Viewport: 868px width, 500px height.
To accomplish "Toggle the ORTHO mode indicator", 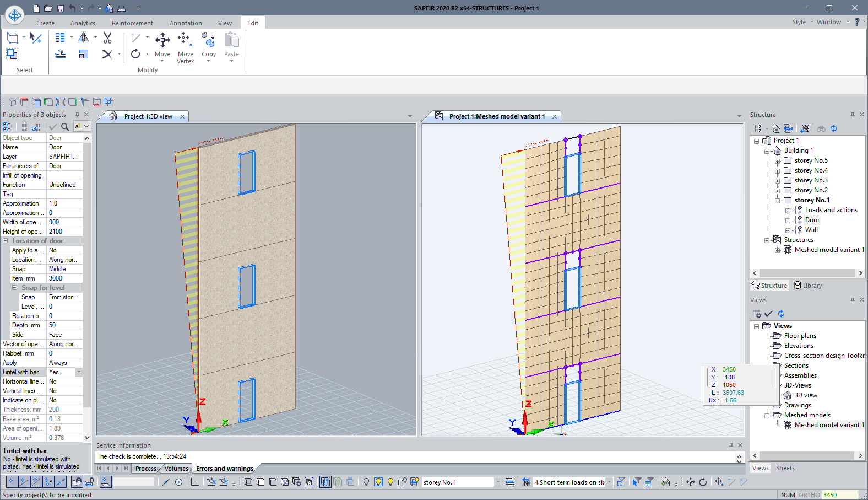I will pos(809,495).
